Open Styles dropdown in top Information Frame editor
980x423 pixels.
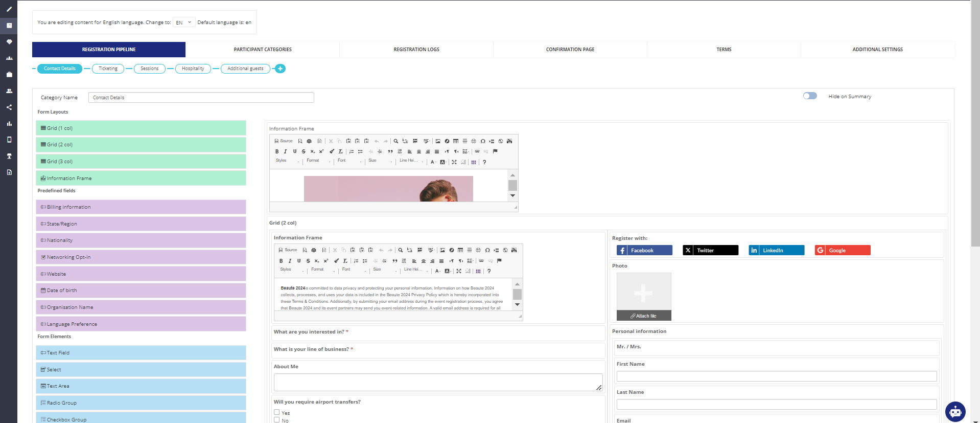pos(287,161)
